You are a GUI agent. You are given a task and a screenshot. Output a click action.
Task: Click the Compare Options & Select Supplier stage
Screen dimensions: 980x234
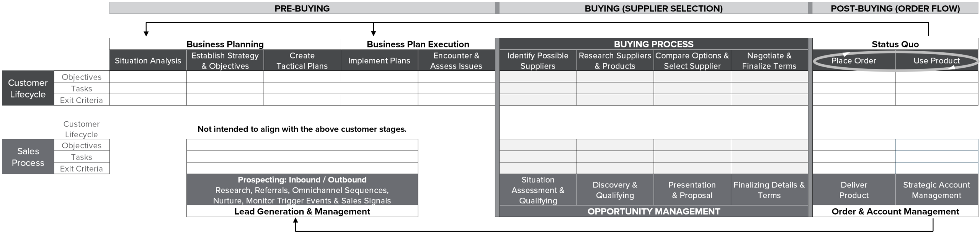point(692,60)
